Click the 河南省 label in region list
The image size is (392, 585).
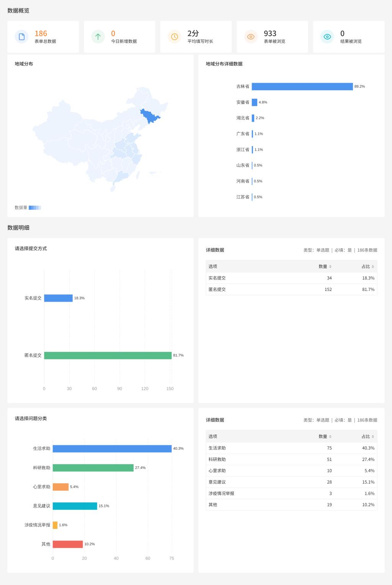coord(243,181)
